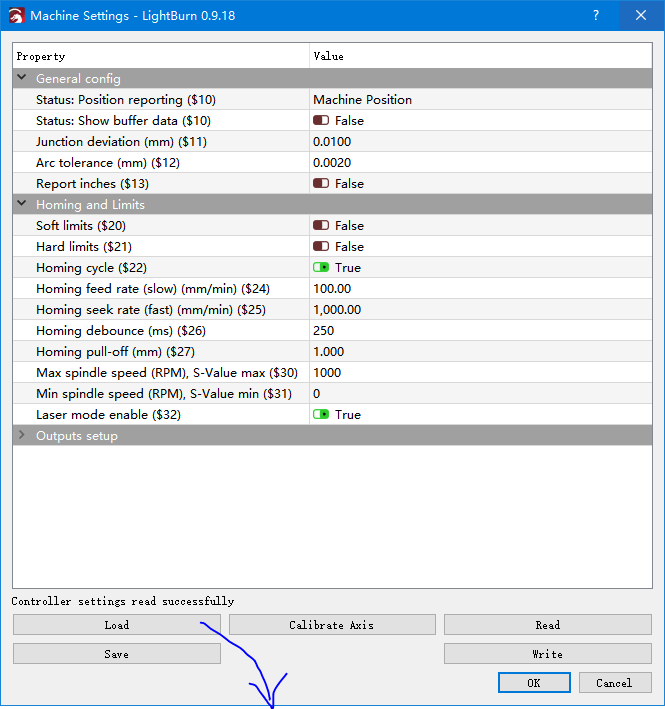Select Max spindle speed ($30) label
The height and width of the screenshot is (709, 665).
point(167,373)
